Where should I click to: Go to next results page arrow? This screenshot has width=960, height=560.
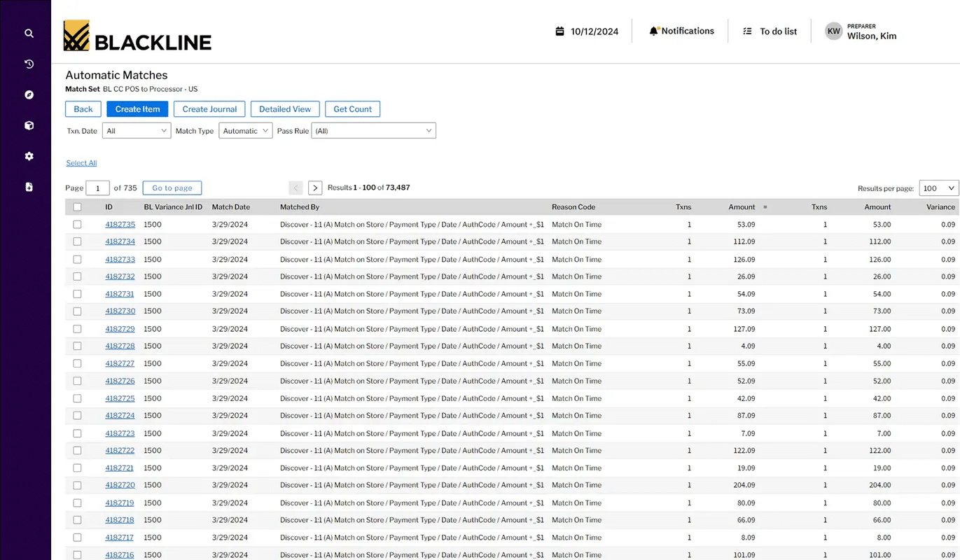pos(315,188)
